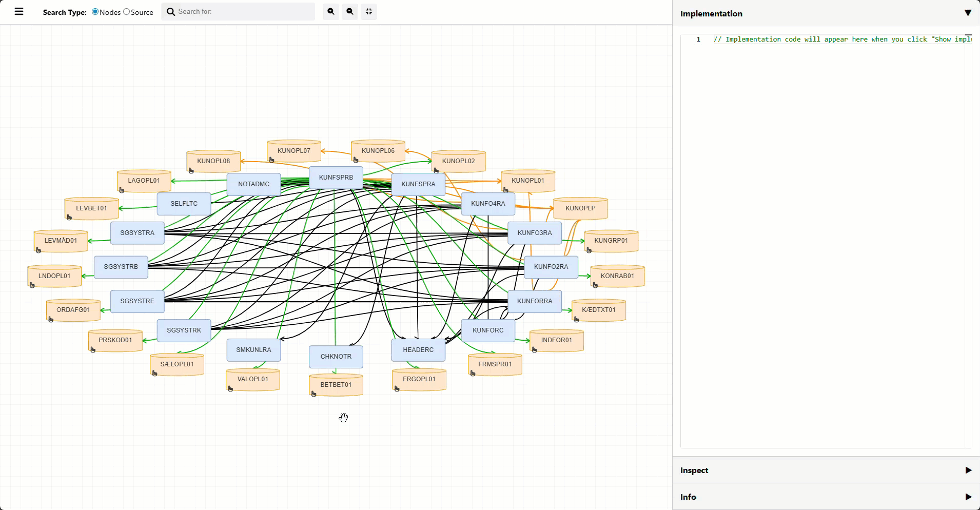Expand the Info panel
980x510 pixels.
[968, 497]
